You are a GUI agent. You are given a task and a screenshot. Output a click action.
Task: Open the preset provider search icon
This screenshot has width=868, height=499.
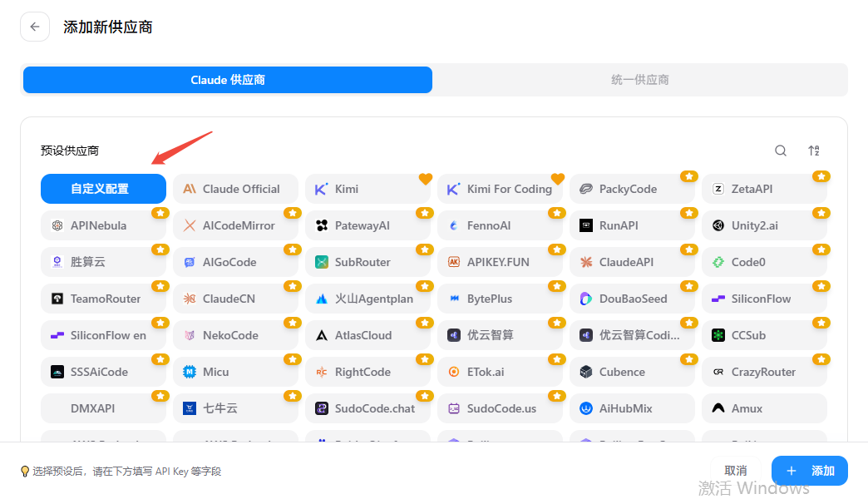[x=781, y=151]
